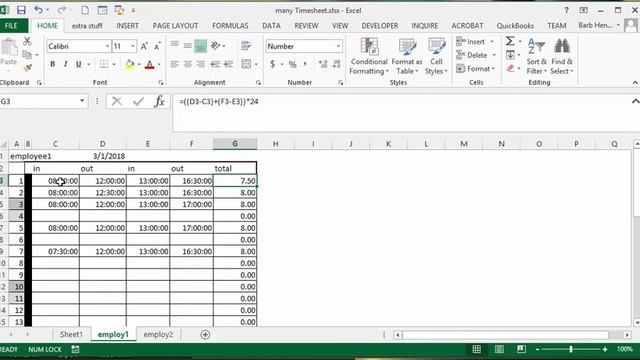
Task: Align text left
Action: pyautogui.click(x=175, y=64)
